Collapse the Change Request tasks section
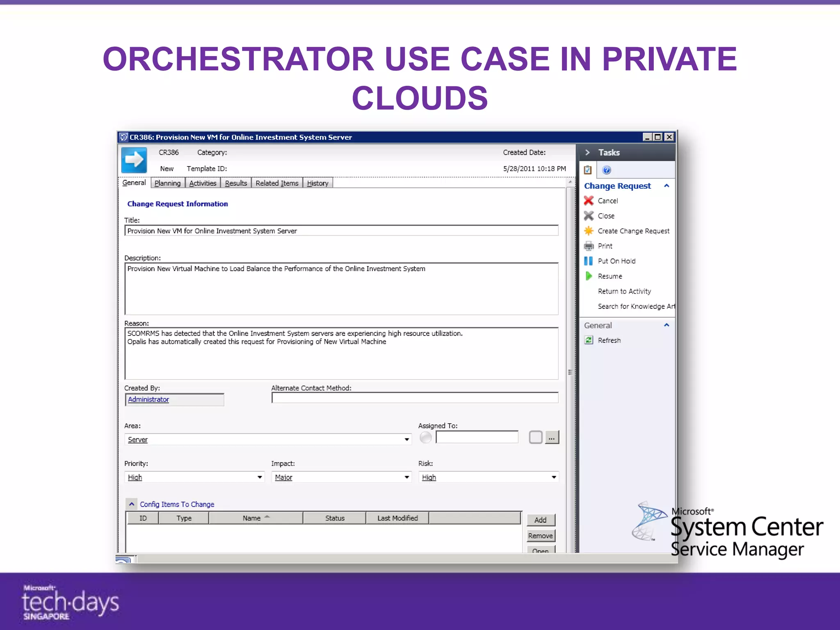Screen dimensions: 840x630 [x=667, y=186]
